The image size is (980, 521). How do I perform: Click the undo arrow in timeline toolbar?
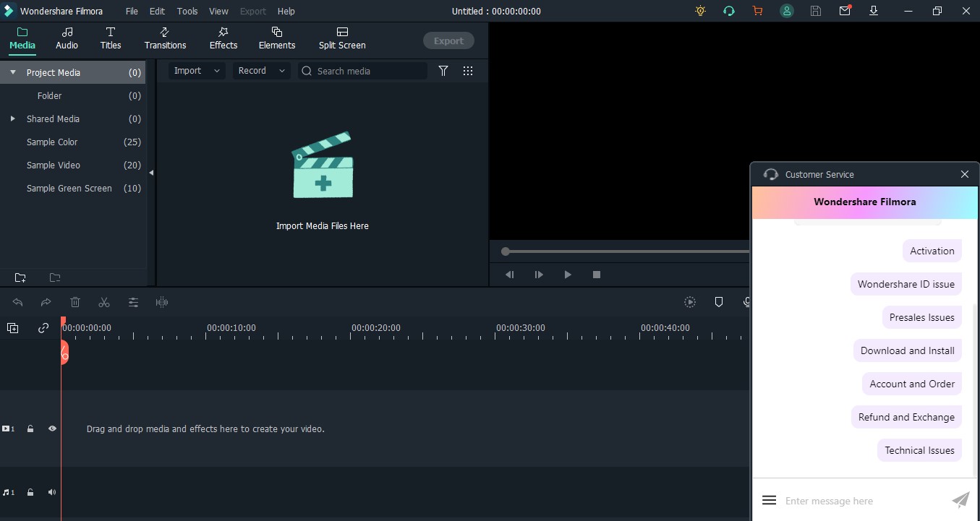click(x=18, y=302)
